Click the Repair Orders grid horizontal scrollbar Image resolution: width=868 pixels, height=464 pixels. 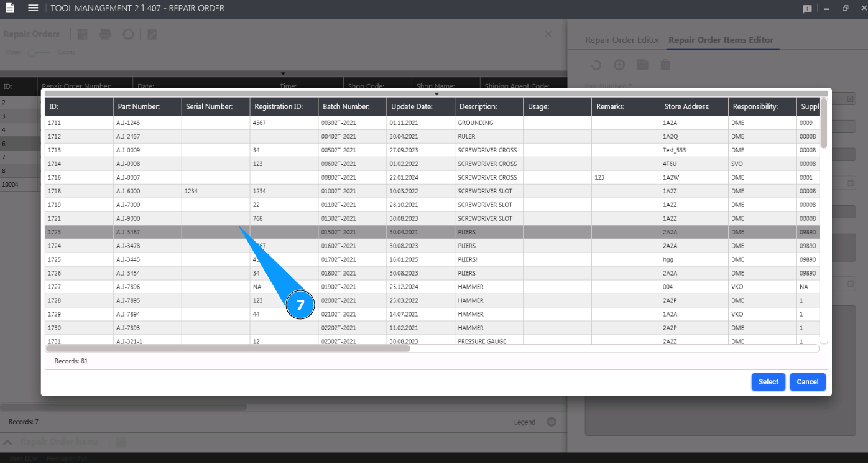click(124, 407)
